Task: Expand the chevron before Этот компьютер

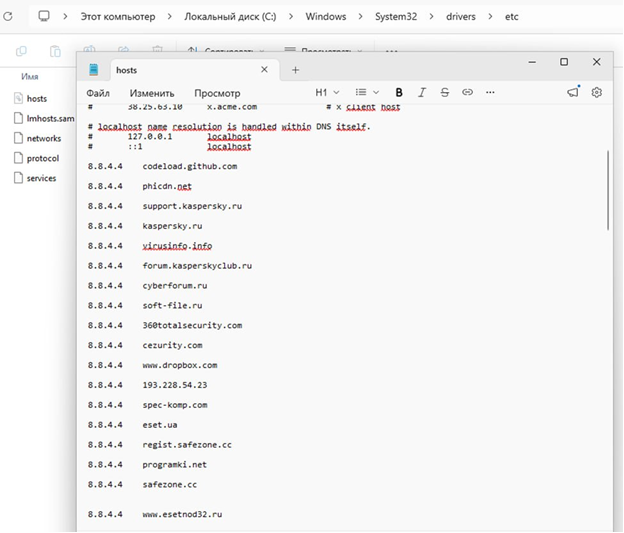Action: tap(65, 17)
